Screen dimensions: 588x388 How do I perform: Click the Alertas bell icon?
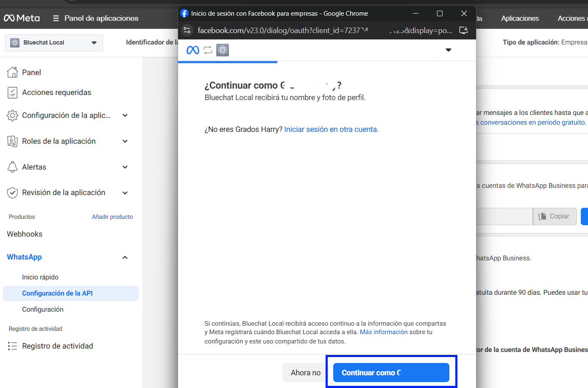point(12,167)
